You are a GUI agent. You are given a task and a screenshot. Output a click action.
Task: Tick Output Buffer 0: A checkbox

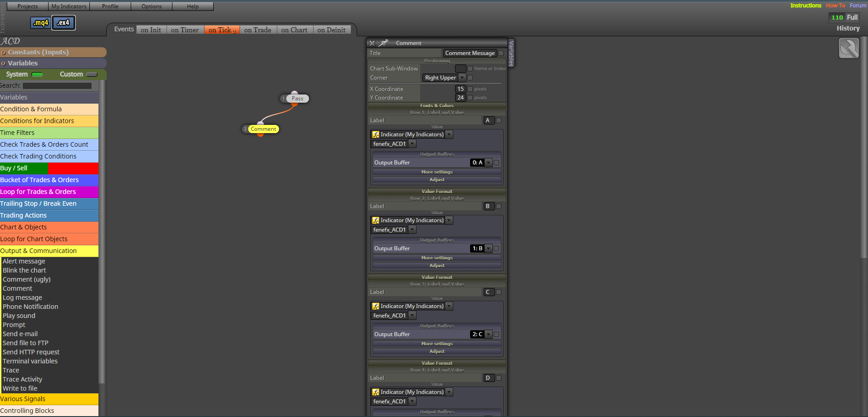496,163
